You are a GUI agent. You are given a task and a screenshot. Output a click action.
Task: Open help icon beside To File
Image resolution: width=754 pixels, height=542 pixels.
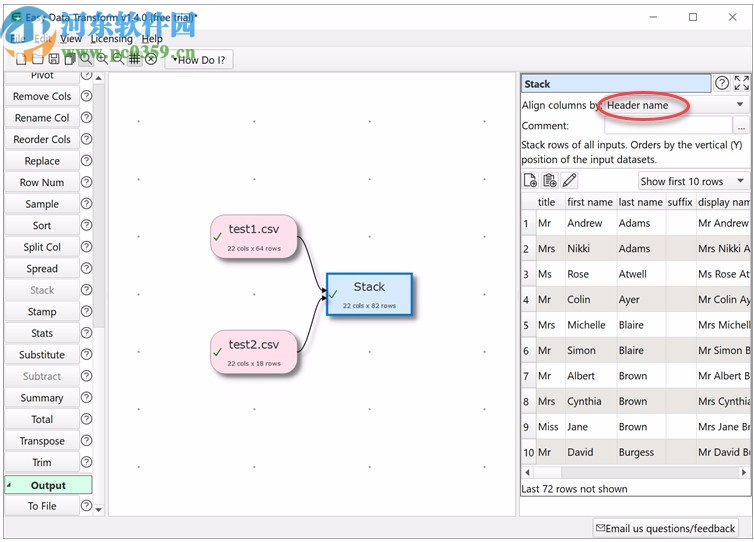[86, 505]
